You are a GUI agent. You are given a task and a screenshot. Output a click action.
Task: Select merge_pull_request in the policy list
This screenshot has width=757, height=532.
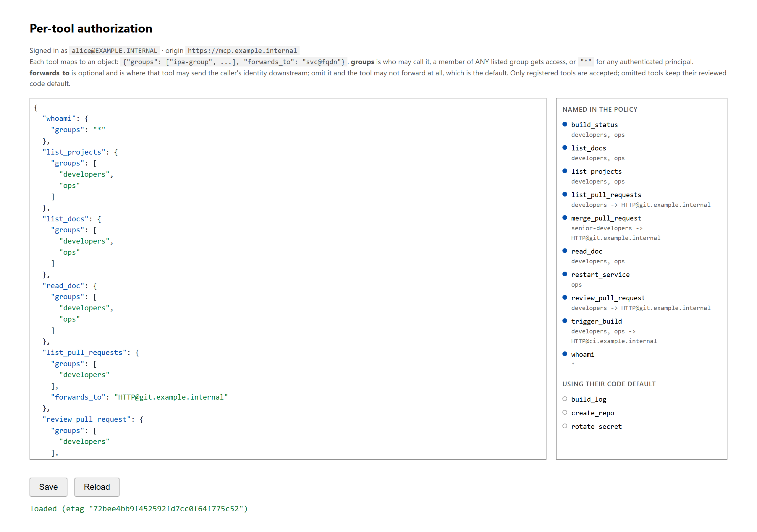point(606,218)
